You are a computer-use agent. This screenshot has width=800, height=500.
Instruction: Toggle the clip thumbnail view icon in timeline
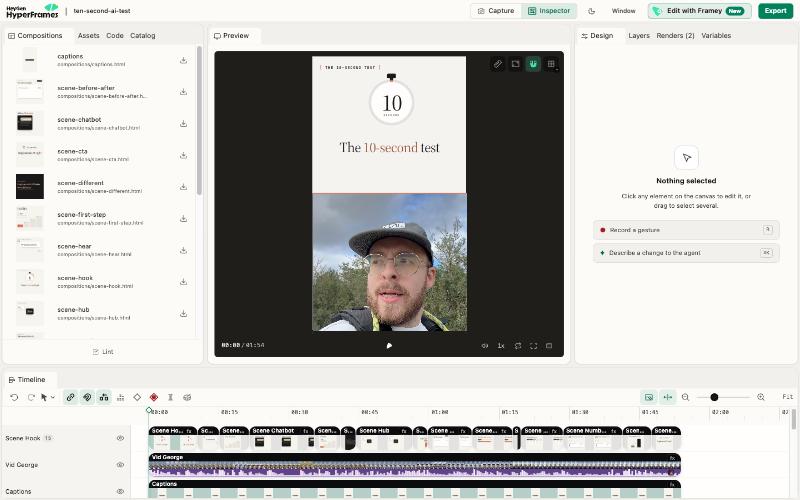pyautogui.click(x=649, y=397)
